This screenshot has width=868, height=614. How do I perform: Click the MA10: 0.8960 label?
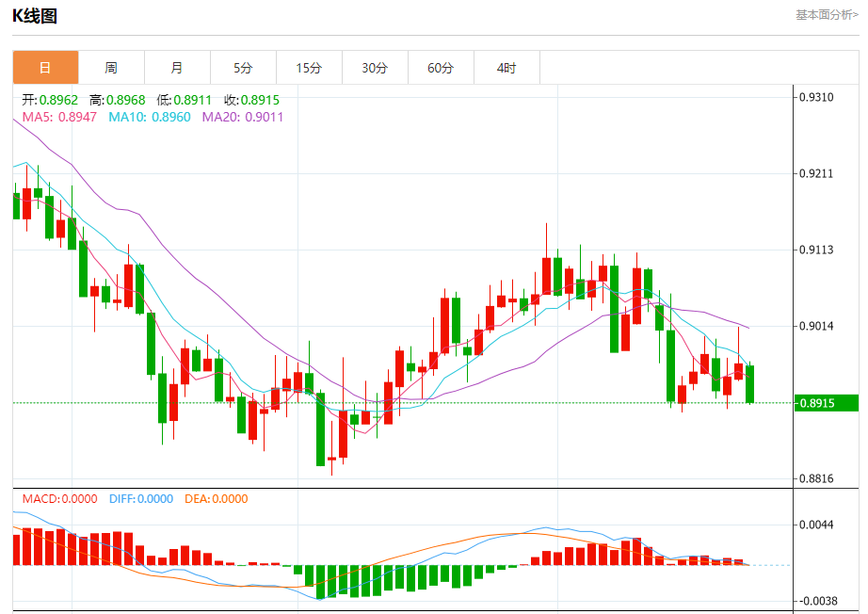[x=150, y=118]
